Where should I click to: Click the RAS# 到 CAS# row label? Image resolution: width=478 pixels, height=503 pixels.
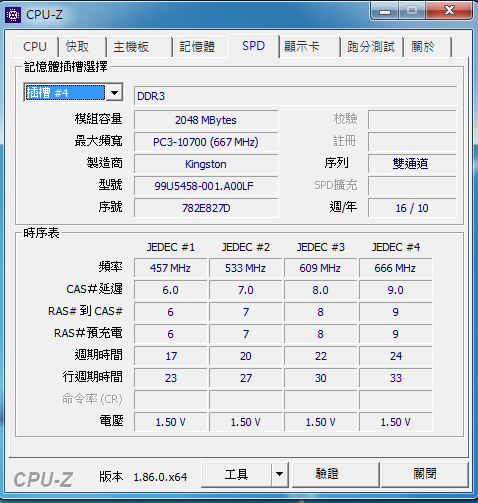pos(85,311)
